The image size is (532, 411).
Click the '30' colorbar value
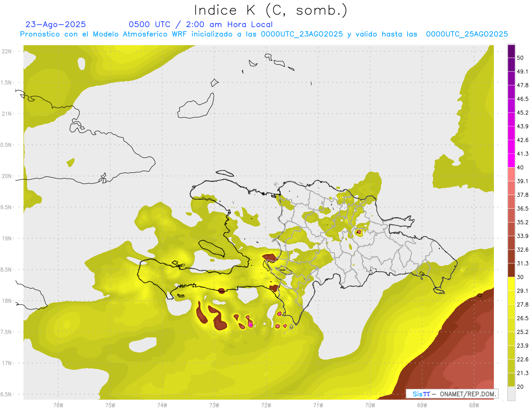520,277
